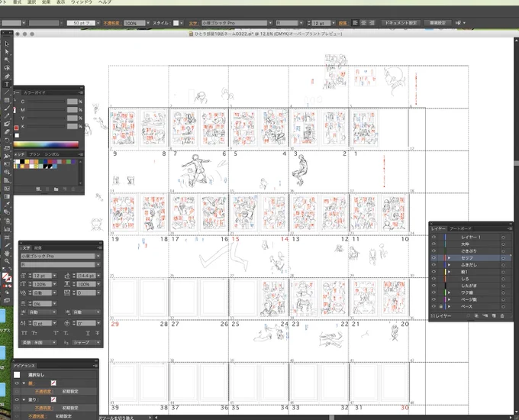This screenshot has width=519, height=420.
Task: Open the font family dropdown in control bar
Action: tap(270, 23)
